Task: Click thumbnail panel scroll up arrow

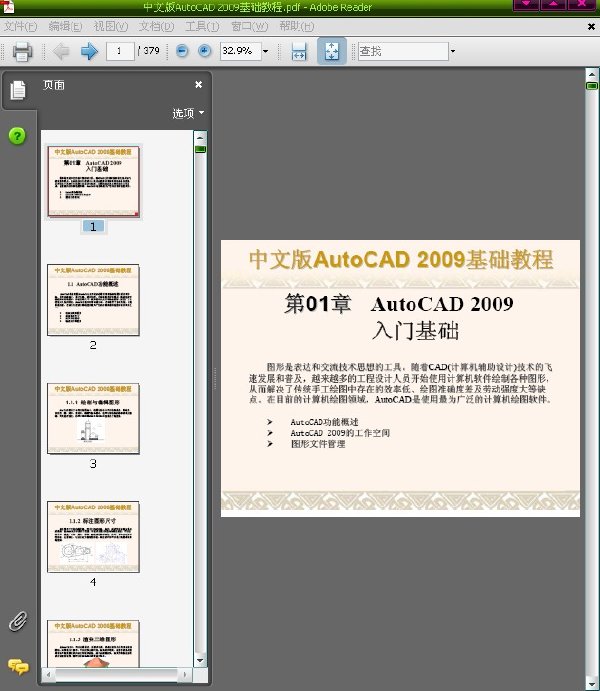Action: (200, 137)
